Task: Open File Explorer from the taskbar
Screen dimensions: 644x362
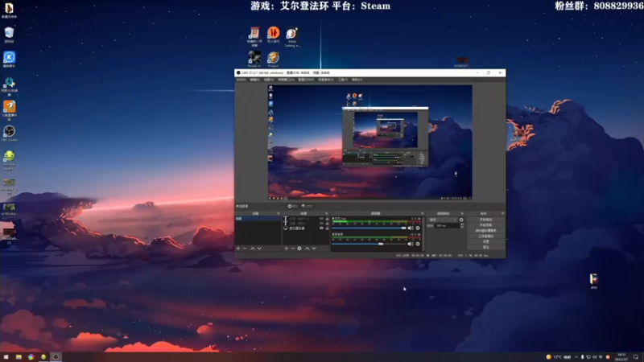Action: pos(19,356)
